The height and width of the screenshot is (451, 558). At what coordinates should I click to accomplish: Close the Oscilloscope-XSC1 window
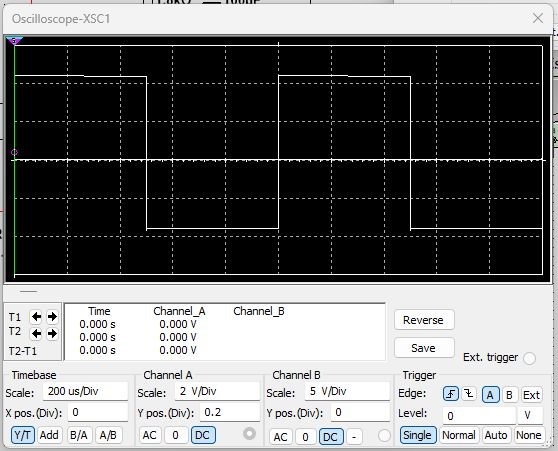pyautogui.click(x=538, y=18)
